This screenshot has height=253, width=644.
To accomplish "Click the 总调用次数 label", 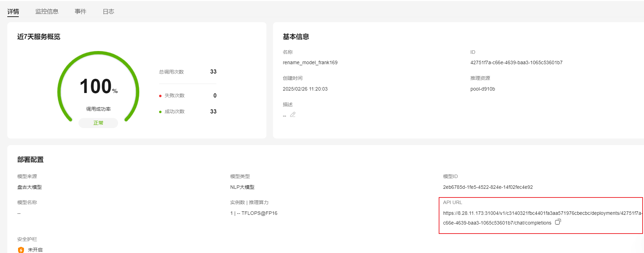I will [x=171, y=72].
